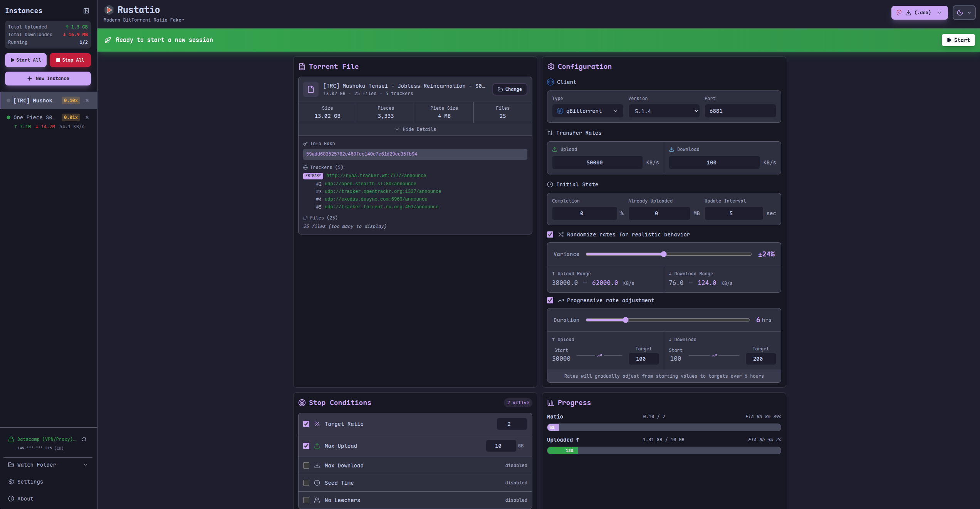Click the Seed Time clock icon
The image size is (980, 509).
pos(317,483)
